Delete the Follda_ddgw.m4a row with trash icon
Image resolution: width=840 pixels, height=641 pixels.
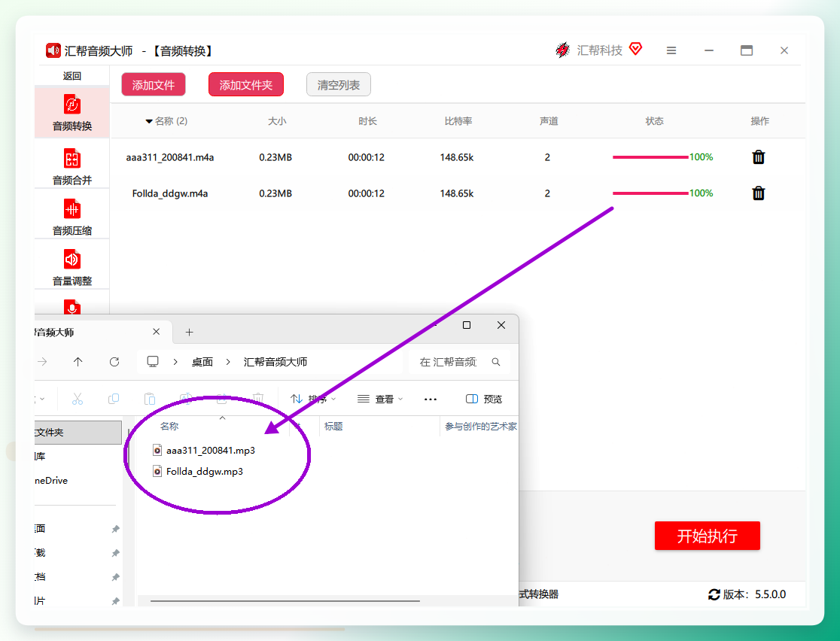click(758, 193)
